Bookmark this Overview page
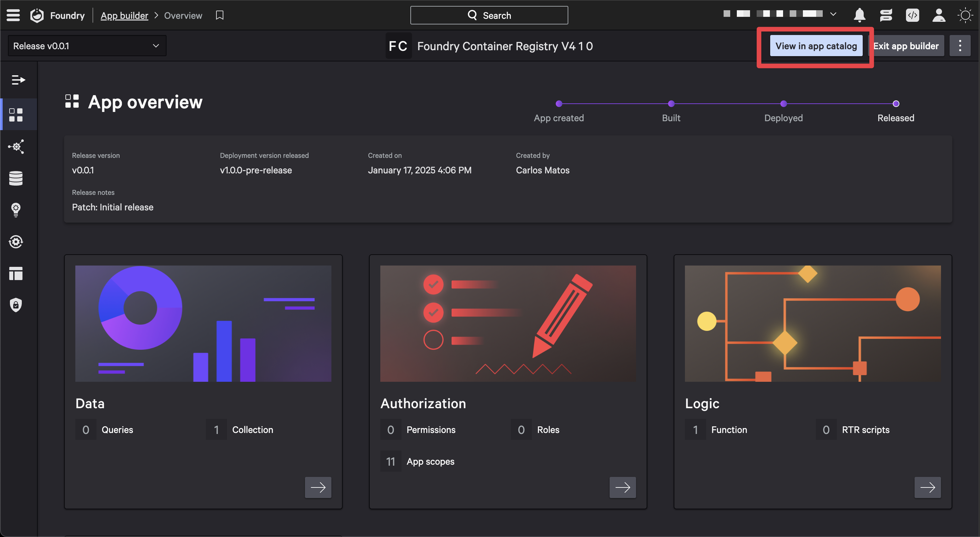Viewport: 980px width, 537px height. coord(219,15)
